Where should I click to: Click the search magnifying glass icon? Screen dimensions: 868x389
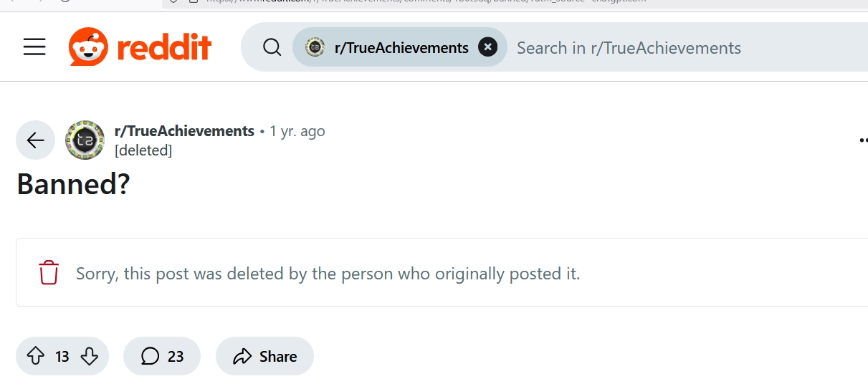click(272, 47)
